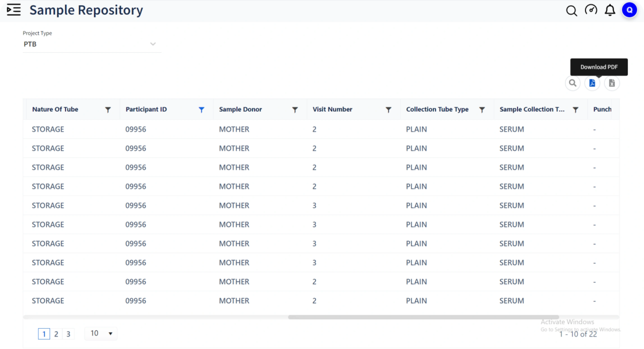The height and width of the screenshot is (349, 644).
Task: Open the notifications bell
Action: 610,10
